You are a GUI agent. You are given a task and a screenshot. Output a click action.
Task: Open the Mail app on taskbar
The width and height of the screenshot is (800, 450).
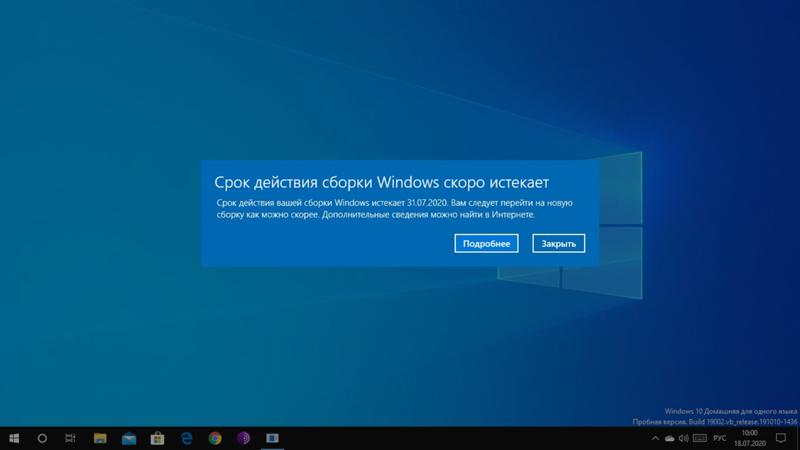click(x=129, y=438)
